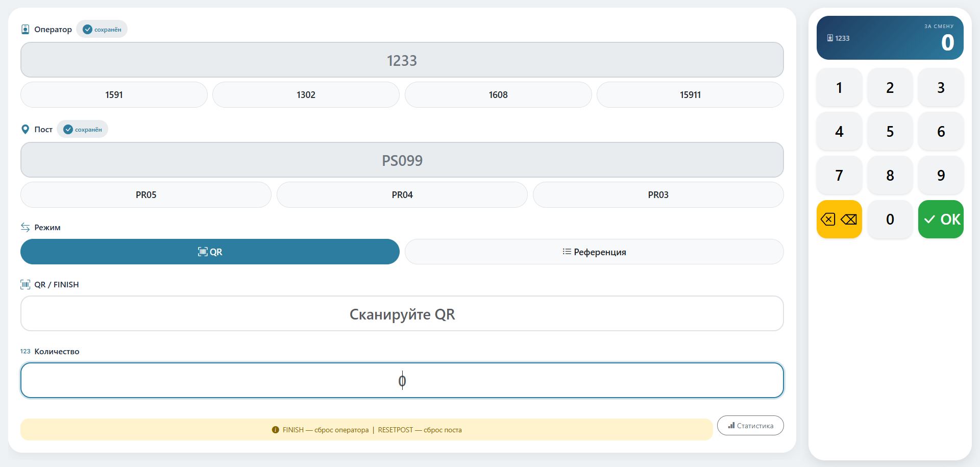Select preset post PR04
The image size is (980, 467).
[402, 194]
